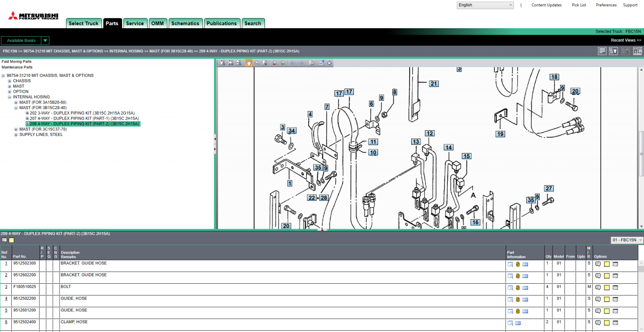The height and width of the screenshot is (332, 644).
Task: Click comment bubble for BOLT F180510025 row
Action: pos(598,288)
